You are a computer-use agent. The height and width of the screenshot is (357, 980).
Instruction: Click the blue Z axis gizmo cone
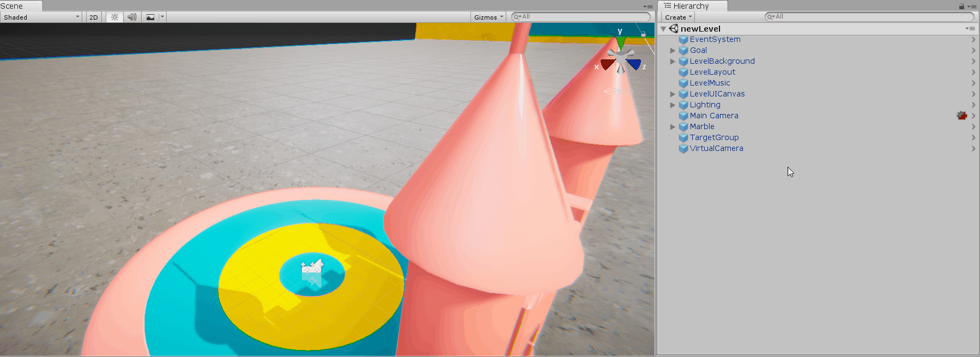[634, 64]
